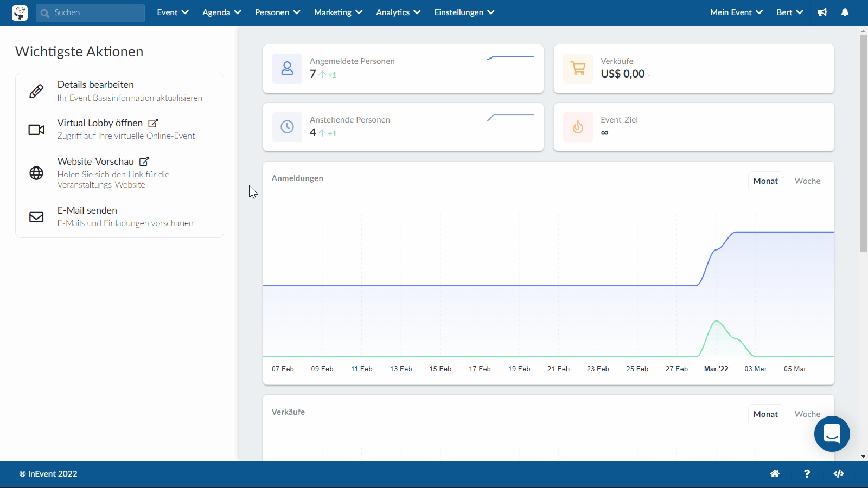Click the flame icon in Event-Ziel card

[578, 127]
